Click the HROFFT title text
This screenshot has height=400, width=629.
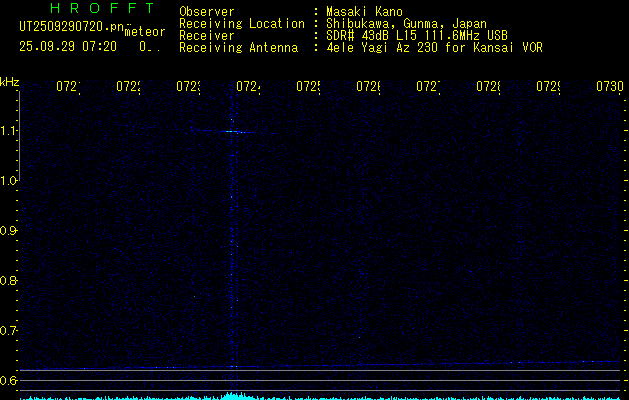click(x=86, y=9)
